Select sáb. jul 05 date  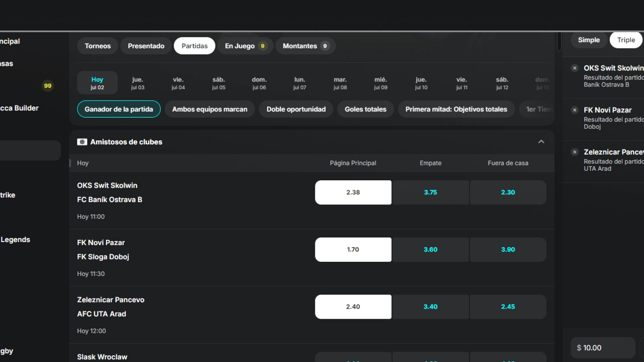coord(219,83)
